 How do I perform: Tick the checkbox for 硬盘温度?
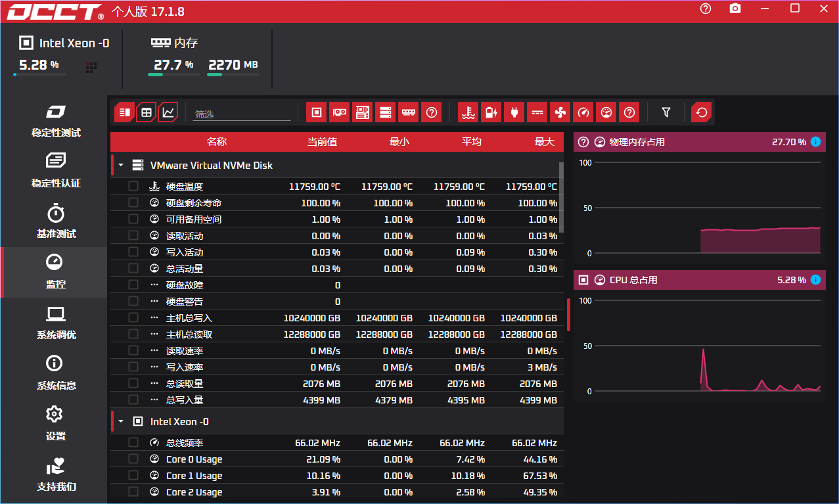click(x=133, y=186)
